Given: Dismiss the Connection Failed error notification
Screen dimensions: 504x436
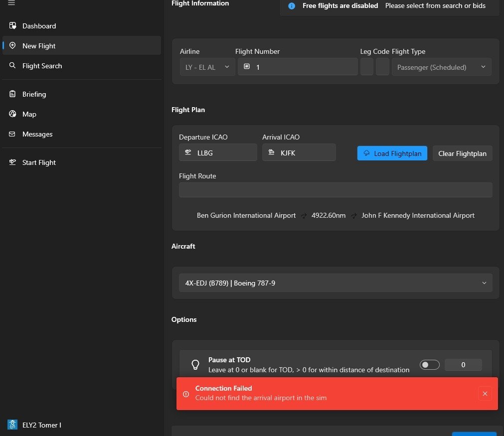Looking at the screenshot, I should (x=485, y=394).
